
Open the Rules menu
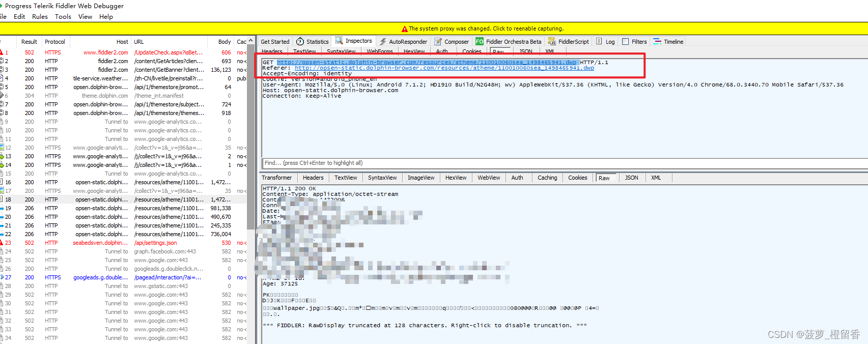[40, 17]
